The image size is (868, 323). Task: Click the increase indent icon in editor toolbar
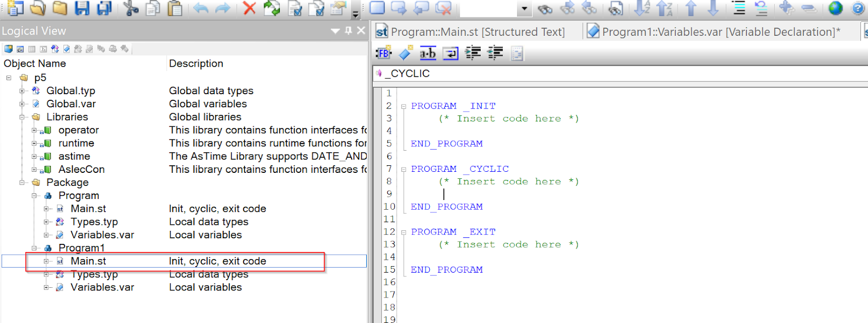coord(473,53)
